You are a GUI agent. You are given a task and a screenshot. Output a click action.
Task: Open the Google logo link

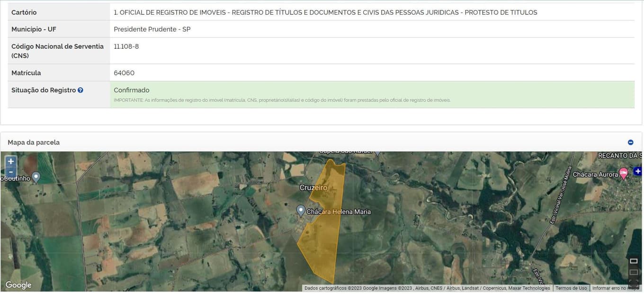pos(18,285)
